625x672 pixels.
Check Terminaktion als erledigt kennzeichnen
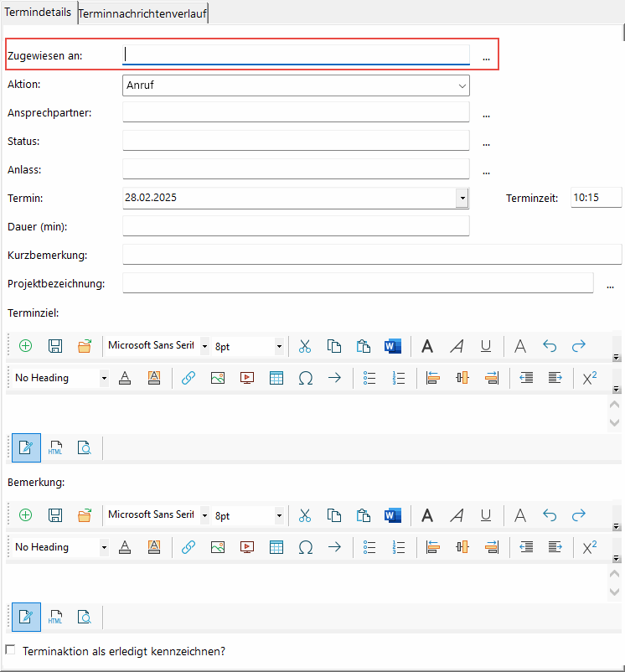(x=10, y=649)
